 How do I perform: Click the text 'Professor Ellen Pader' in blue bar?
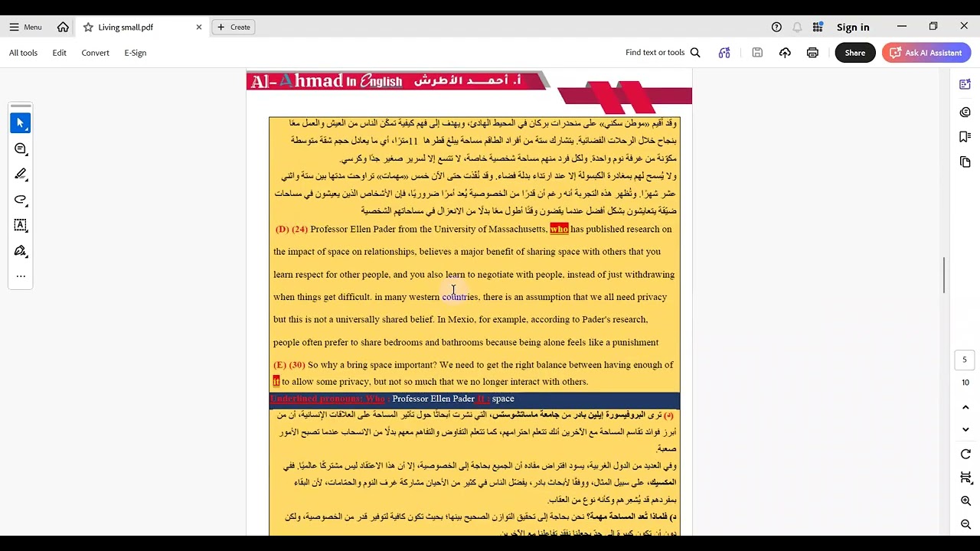pos(433,399)
